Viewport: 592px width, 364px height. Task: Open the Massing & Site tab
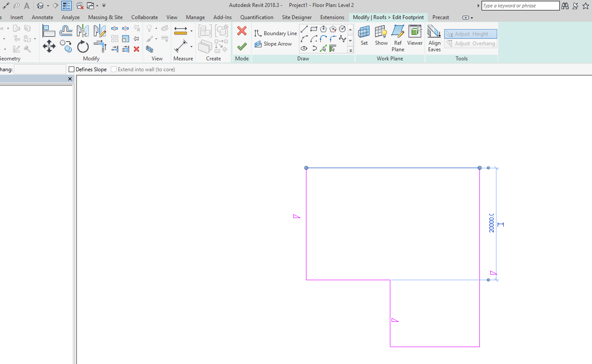pyautogui.click(x=105, y=17)
